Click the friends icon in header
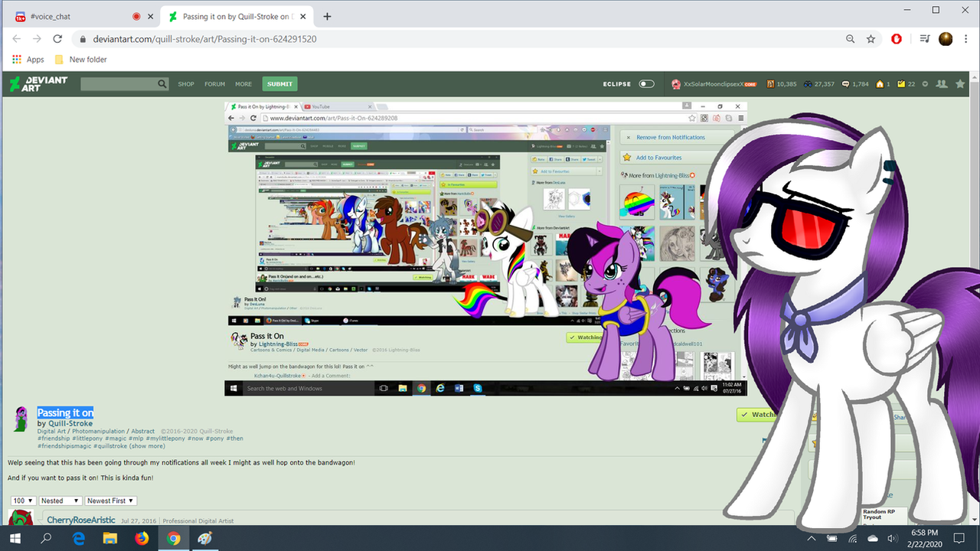 (942, 84)
